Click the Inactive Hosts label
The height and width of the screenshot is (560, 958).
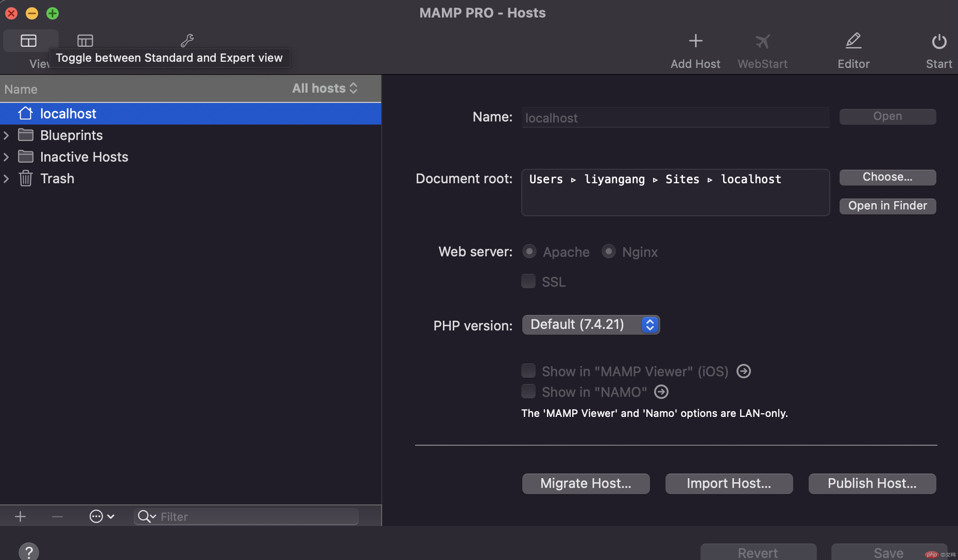click(x=84, y=157)
